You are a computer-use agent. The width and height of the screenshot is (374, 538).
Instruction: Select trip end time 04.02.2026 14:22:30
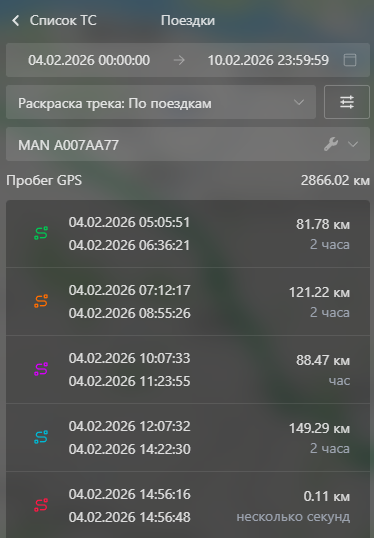pos(129,449)
